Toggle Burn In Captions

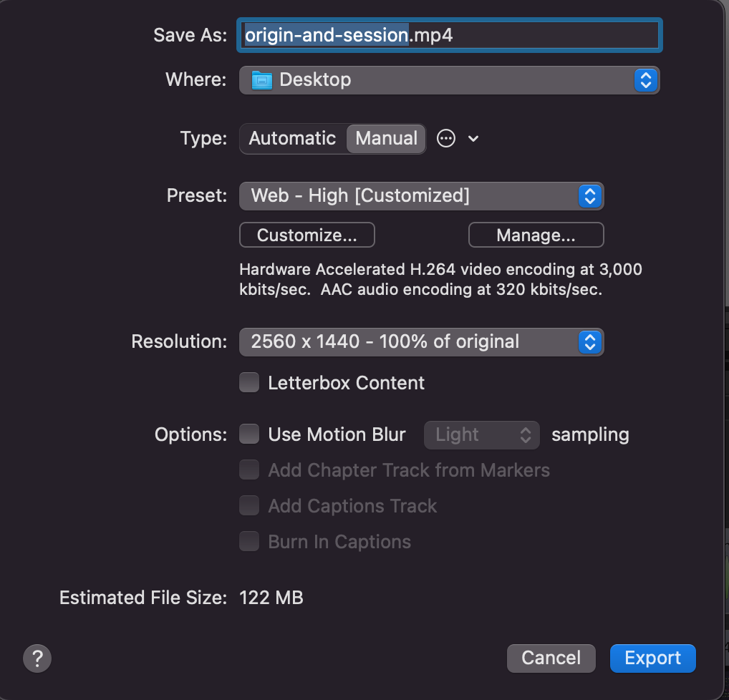coord(248,541)
